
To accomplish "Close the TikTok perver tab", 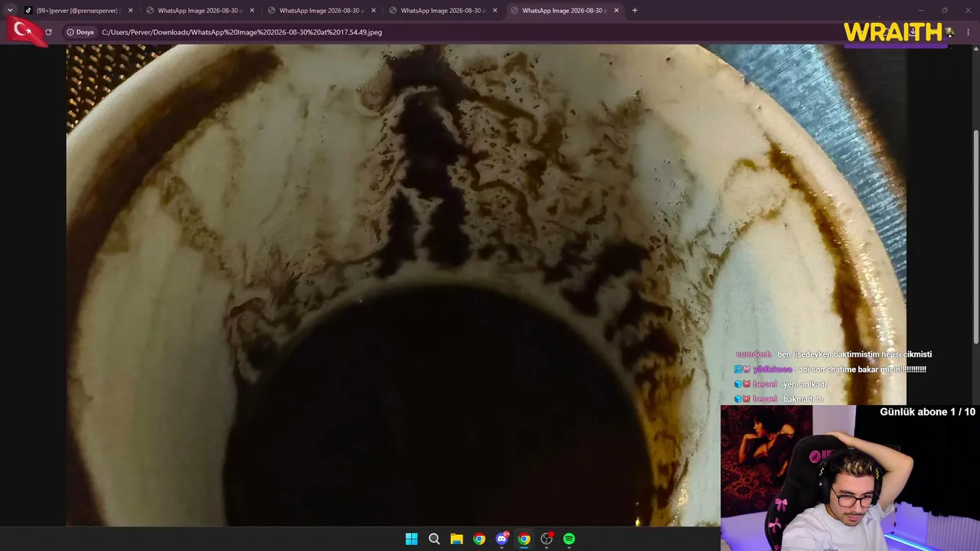I will tap(130, 11).
